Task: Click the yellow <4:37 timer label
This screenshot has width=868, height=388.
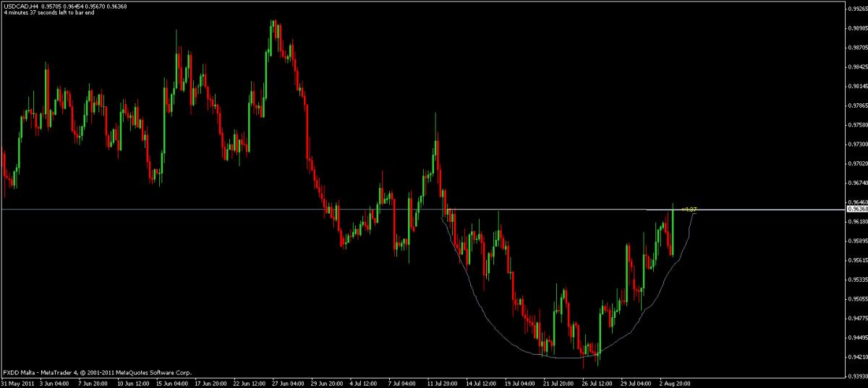Action: (x=688, y=210)
